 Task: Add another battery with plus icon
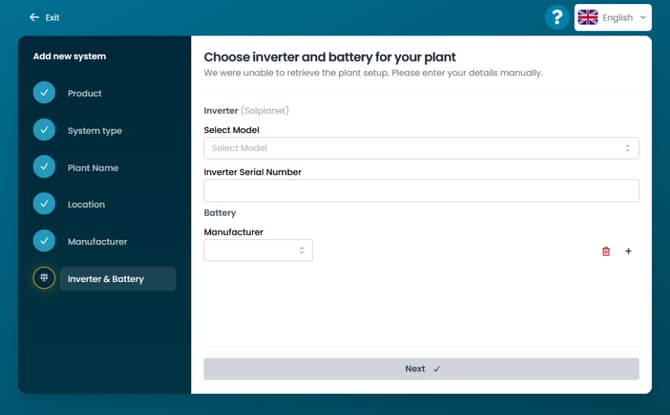point(628,251)
